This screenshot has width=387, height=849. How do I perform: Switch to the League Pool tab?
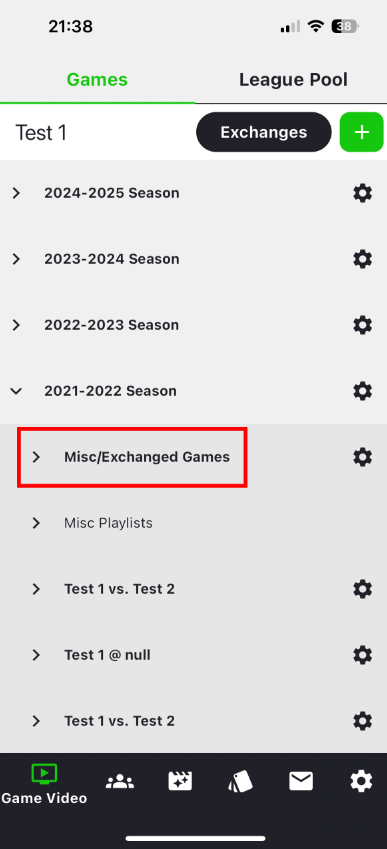click(x=293, y=80)
